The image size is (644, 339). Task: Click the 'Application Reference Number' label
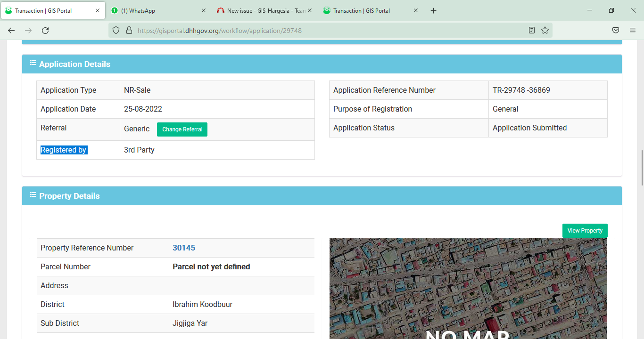point(384,90)
